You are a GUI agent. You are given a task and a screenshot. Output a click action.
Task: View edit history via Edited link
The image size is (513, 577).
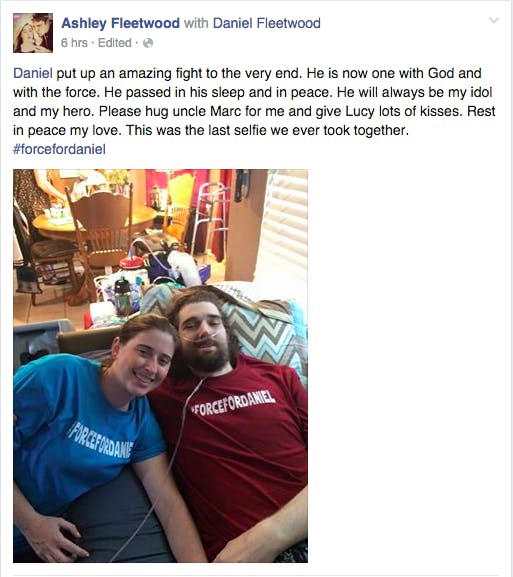(114, 43)
